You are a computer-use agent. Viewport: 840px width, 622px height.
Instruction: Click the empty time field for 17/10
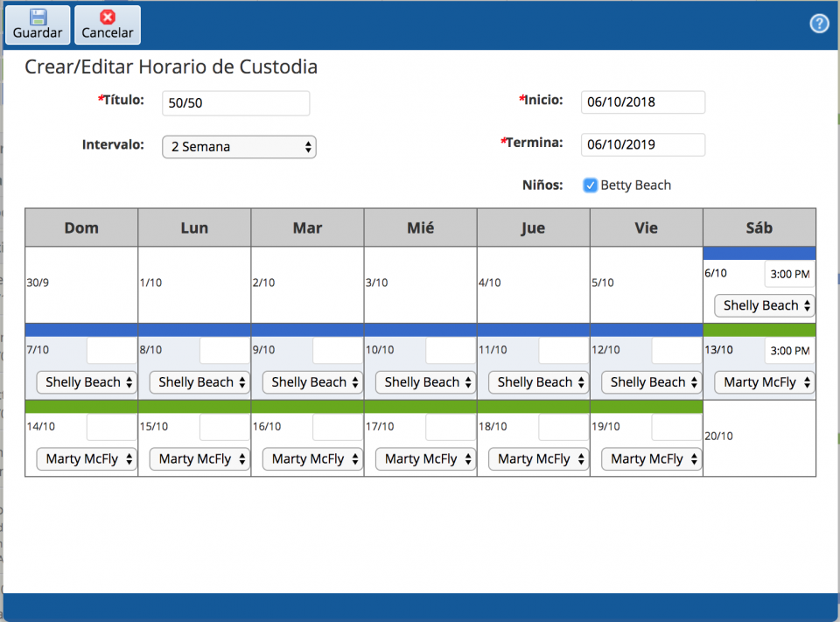click(451, 428)
